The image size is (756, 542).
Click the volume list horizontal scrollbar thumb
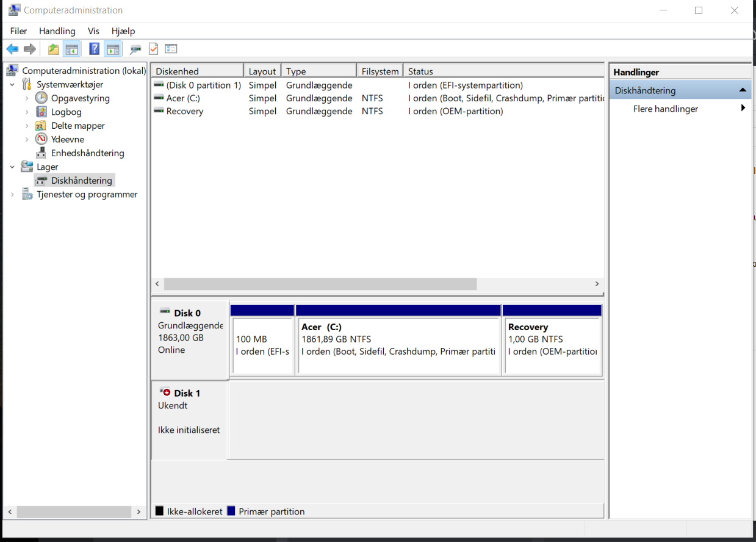pos(320,284)
